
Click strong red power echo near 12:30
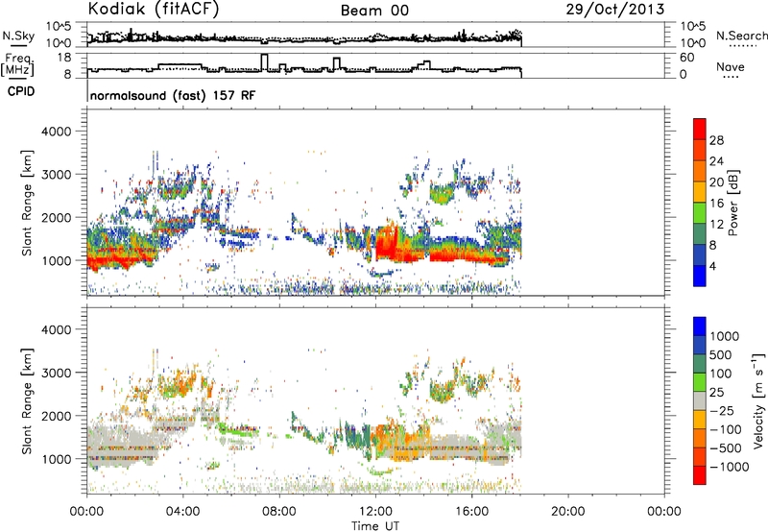click(387, 241)
